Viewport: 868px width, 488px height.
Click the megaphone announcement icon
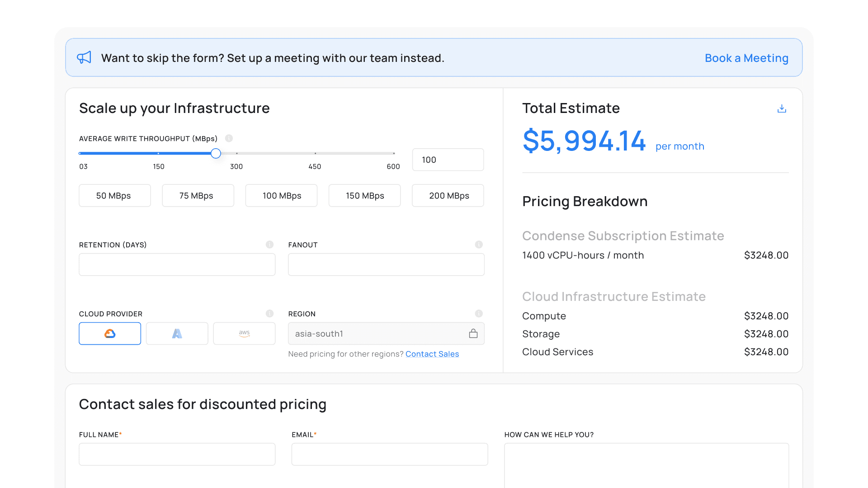[84, 57]
